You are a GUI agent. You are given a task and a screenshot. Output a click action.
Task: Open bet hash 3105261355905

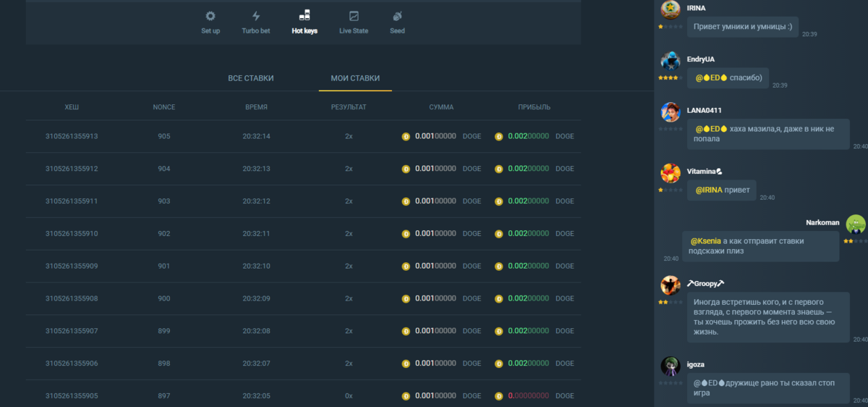point(72,396)
